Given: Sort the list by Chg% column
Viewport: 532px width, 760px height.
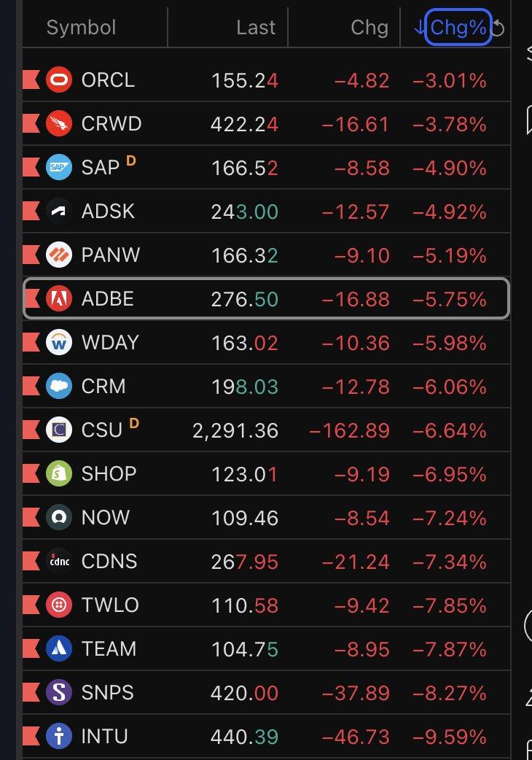Looking at the screenshot, I should click(458, 28).
